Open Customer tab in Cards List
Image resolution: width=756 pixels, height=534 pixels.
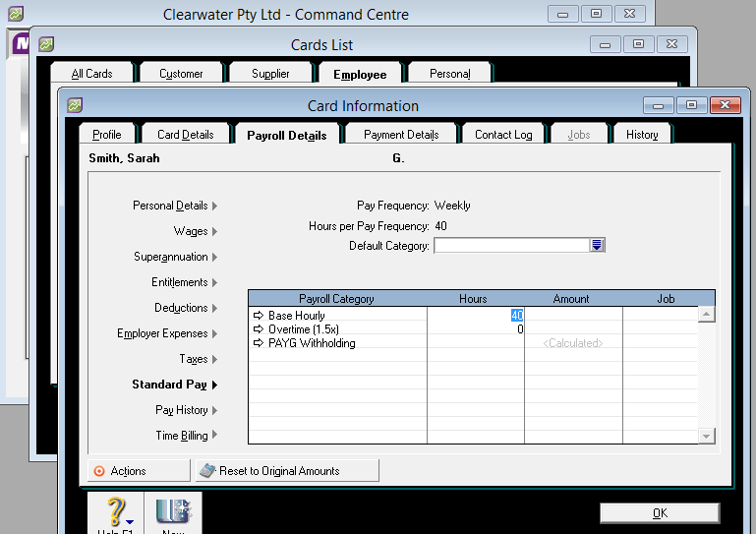[x=181, y=74]
